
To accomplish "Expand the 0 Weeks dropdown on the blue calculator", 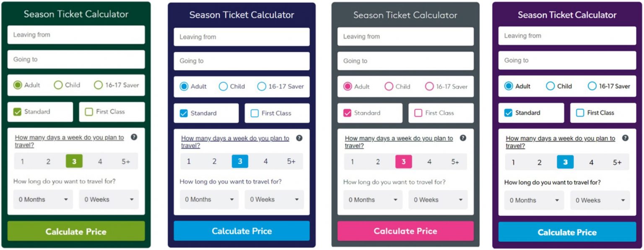I will coord(274,200).
